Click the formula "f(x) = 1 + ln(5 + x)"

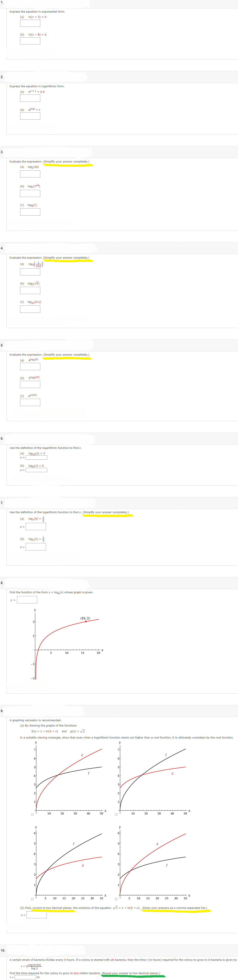coord(45,731)
